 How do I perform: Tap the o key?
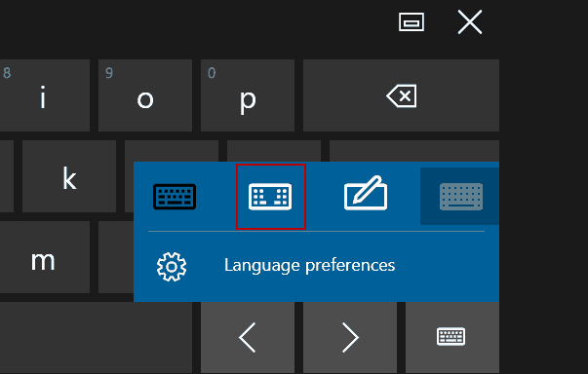[x=145, y=95]
